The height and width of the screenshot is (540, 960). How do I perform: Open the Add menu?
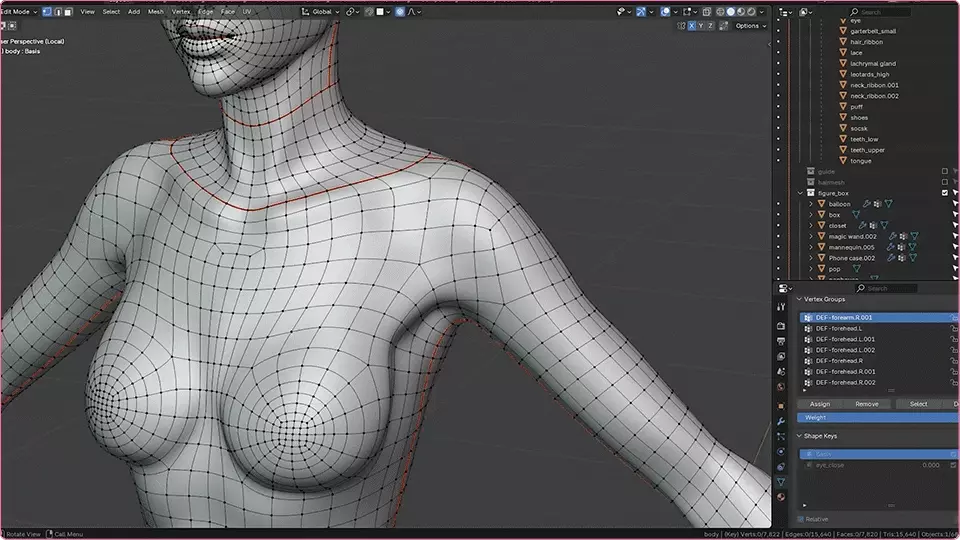(x=134, y=12)
